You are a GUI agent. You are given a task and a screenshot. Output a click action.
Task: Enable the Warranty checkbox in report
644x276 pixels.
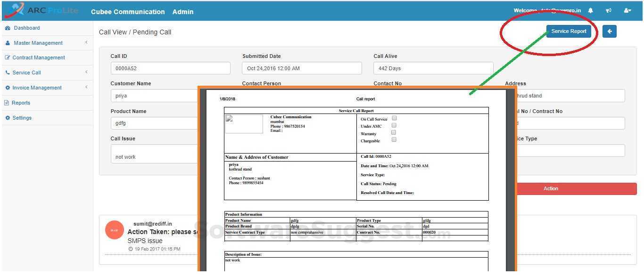pos(394,132)
